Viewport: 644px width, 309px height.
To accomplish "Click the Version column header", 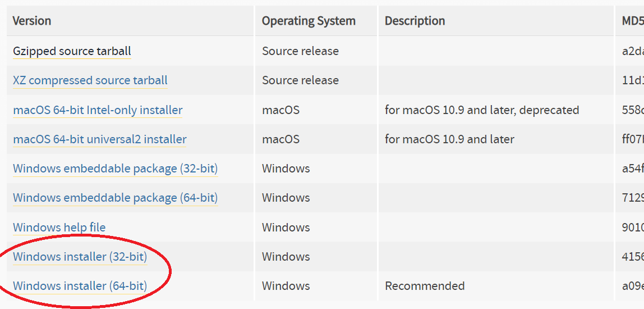I will pyautogui.click(x=31, y=21).
